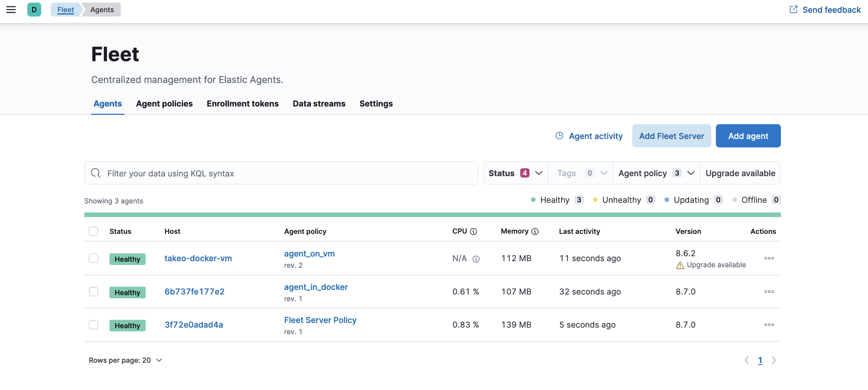The height and width of the screenshot is (390, 868).
Task: Switch to Agent policies tab
Action: pyautogui.click(x=164, y=103)
